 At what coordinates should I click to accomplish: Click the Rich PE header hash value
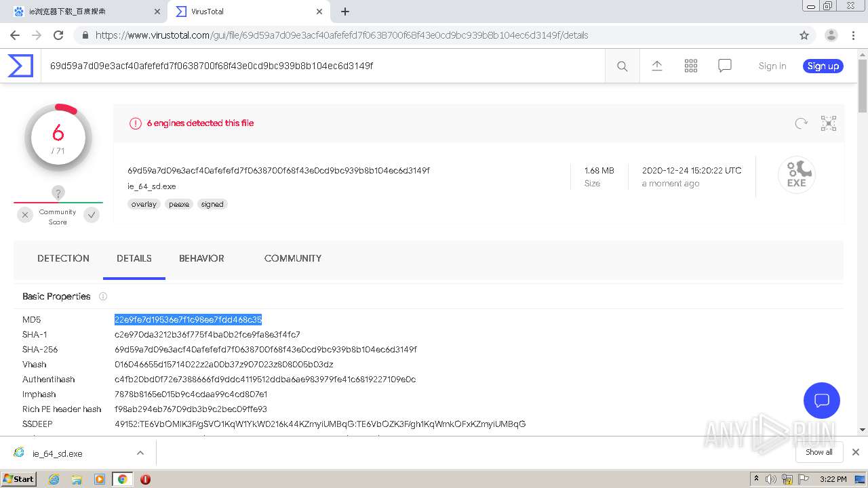point(191,409)
